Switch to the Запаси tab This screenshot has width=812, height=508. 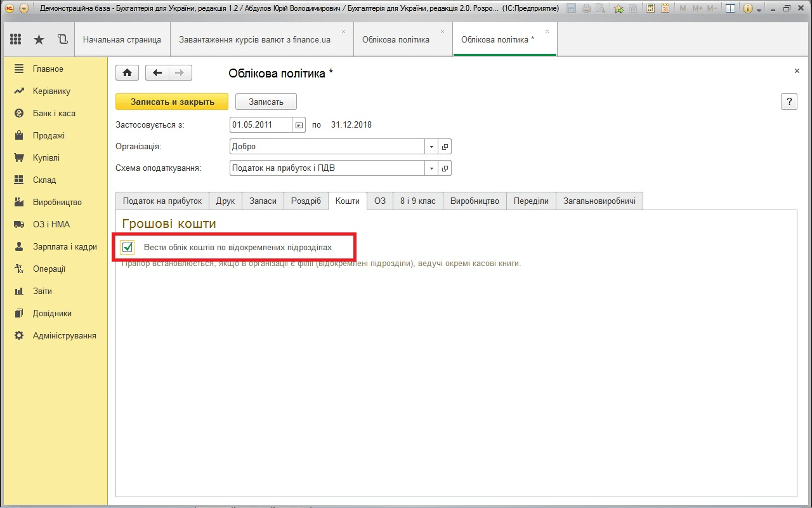coord(263,201)
